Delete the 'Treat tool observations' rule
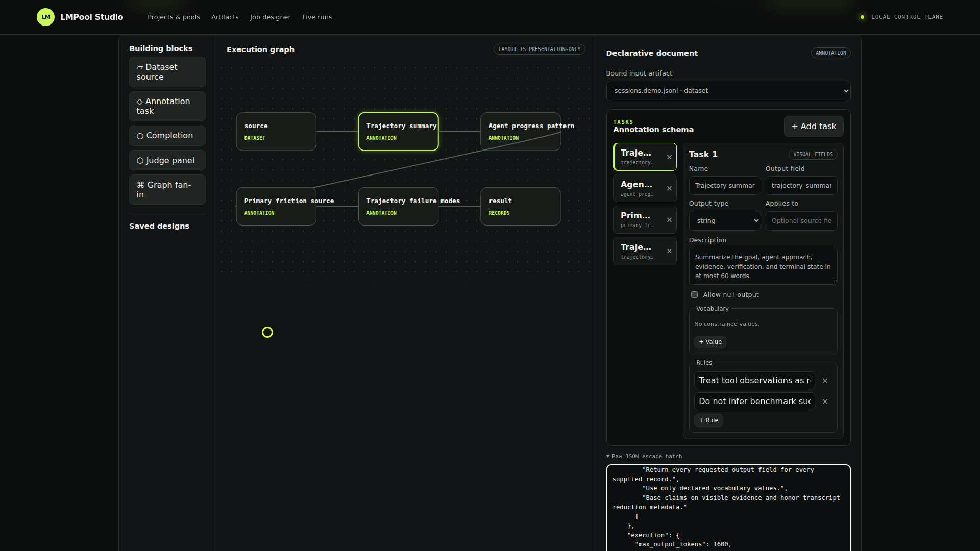 [x=825, y=381]
